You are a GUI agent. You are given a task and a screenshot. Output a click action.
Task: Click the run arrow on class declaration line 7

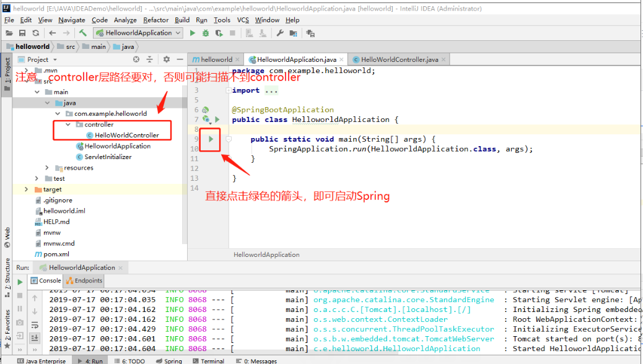[217, 119]
